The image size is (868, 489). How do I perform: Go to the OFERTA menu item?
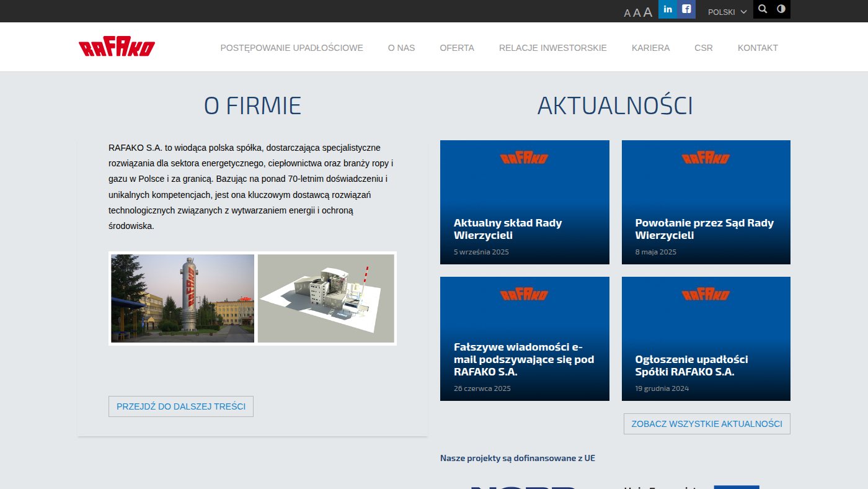(x=457, y=48)
